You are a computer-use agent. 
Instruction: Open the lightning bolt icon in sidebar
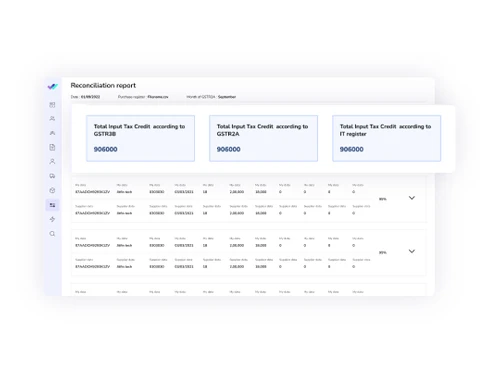52,219
